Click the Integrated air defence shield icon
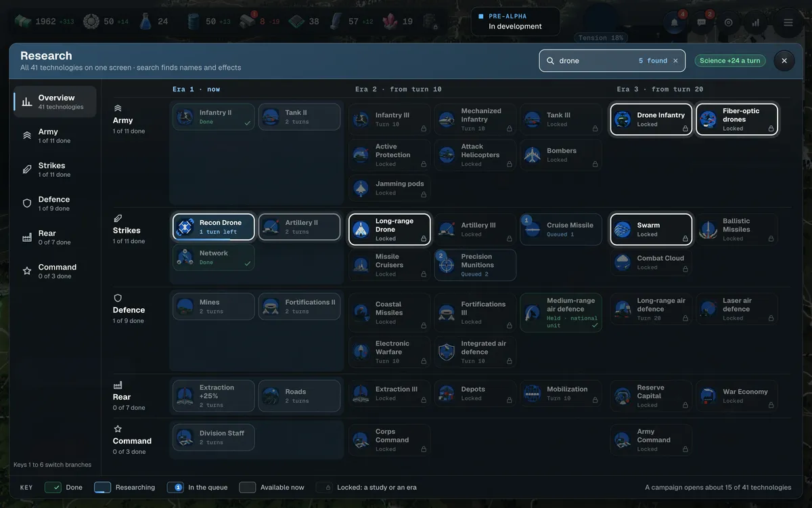This screenshot has width=812, height=508. (447, 352)
